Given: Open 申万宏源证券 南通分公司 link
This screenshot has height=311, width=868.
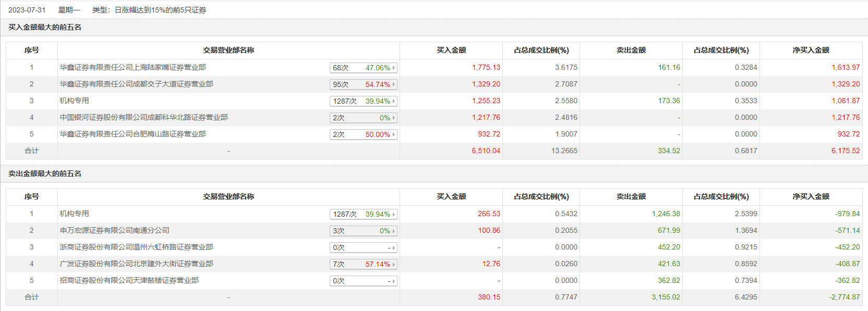Looking at the screenshot, I should point(114,230).
